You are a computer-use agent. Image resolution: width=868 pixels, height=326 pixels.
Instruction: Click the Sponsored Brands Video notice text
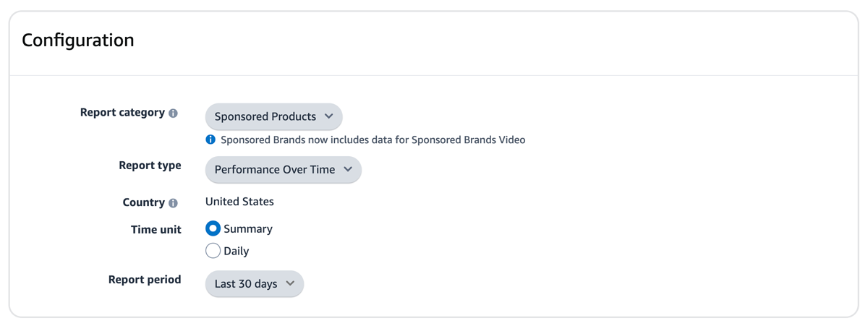coord(373,140)
